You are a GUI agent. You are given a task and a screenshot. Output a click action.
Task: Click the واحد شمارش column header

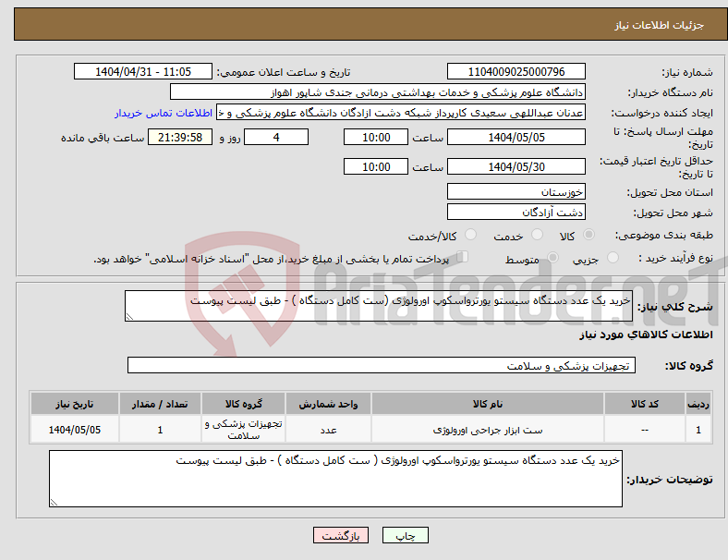328,404
